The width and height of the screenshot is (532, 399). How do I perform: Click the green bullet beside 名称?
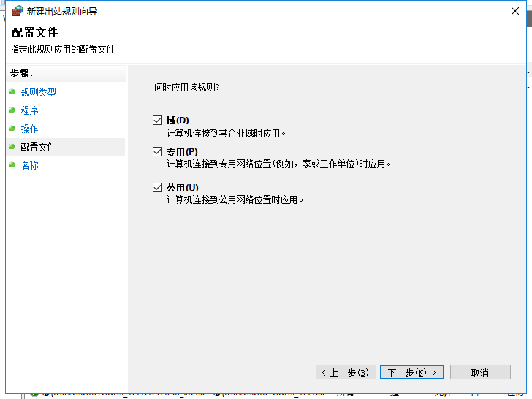click(x=12, y=165)
